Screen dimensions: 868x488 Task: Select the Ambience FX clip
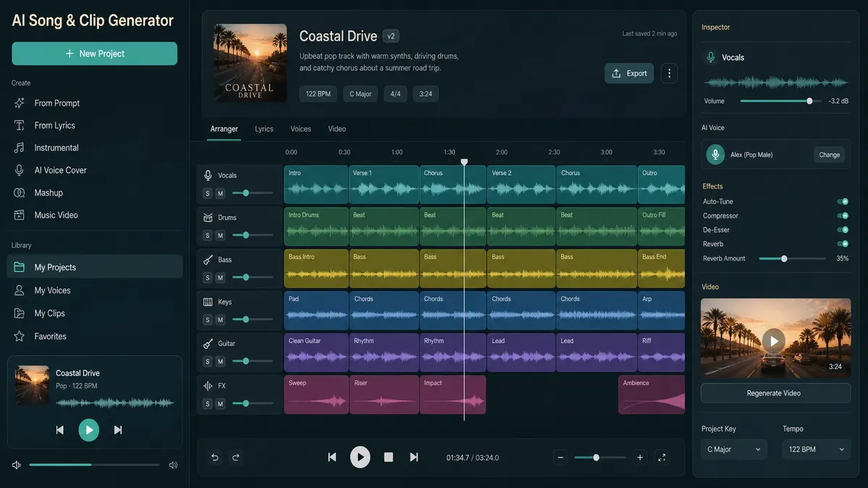coord(652,395)
